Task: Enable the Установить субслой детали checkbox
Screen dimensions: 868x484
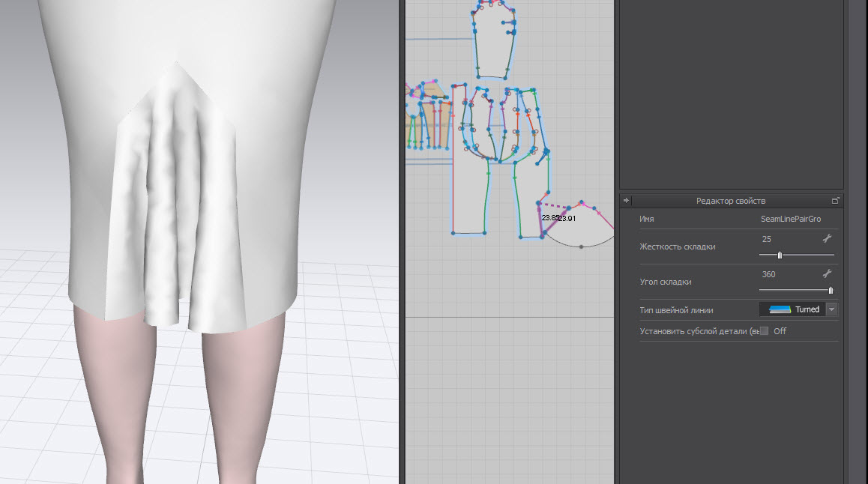Action: 764,331
